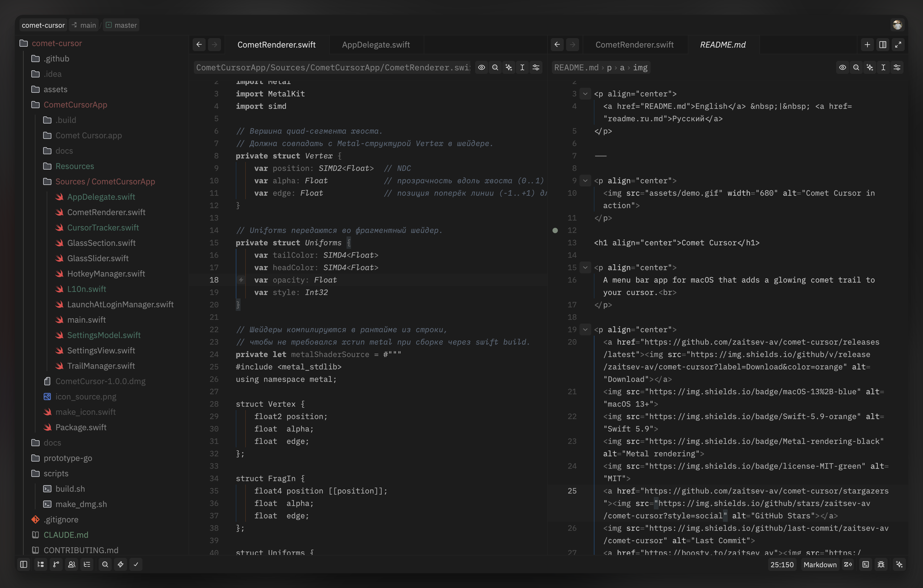This screenshot has height=588, width=923.
Task: Click the lightning bolt status bar icon
Action: (120, 564)
